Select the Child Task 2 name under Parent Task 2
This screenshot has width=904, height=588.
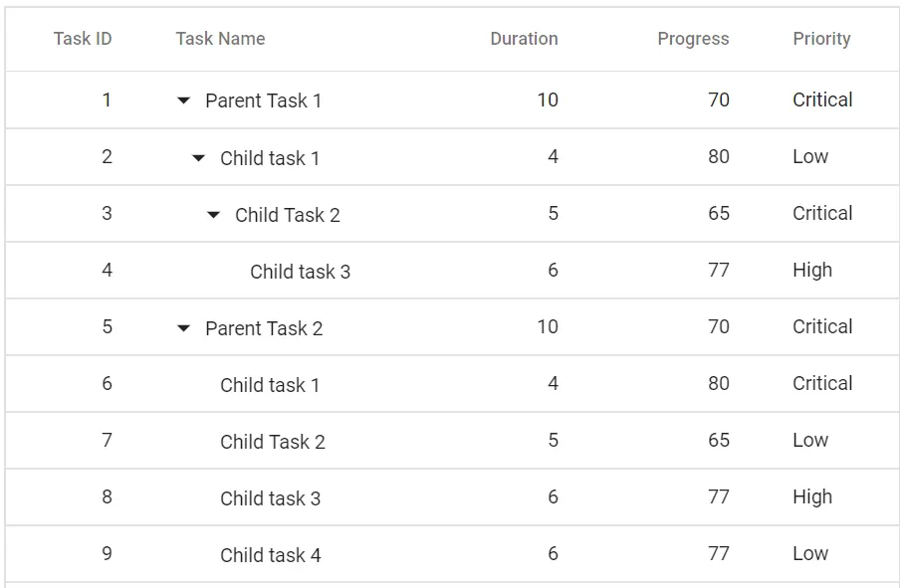(272, 441)
